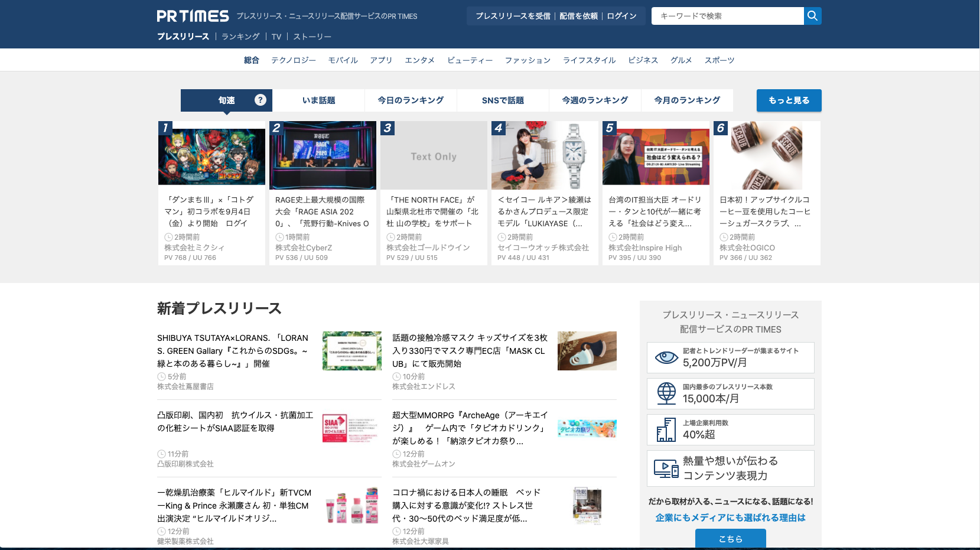The height and width of the screenshot is (550, 980).
Task: Open the ビジネス category
Action: 643,60
